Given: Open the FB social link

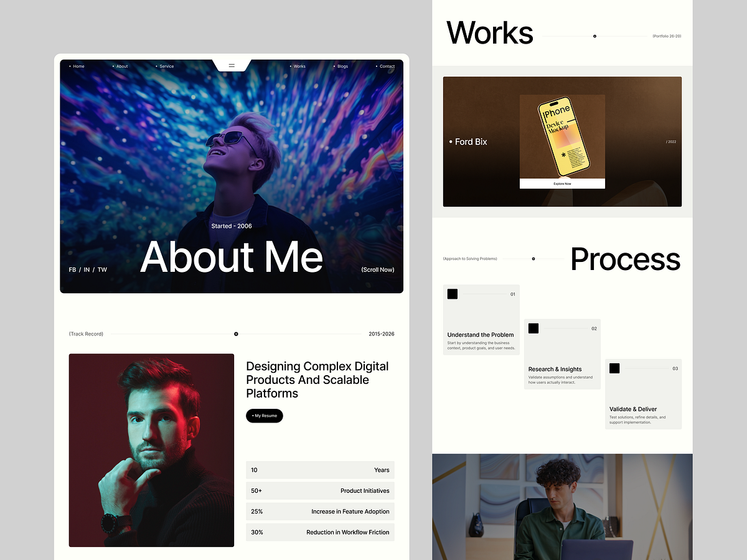Looking at the screenshot, I should point(72,269).
